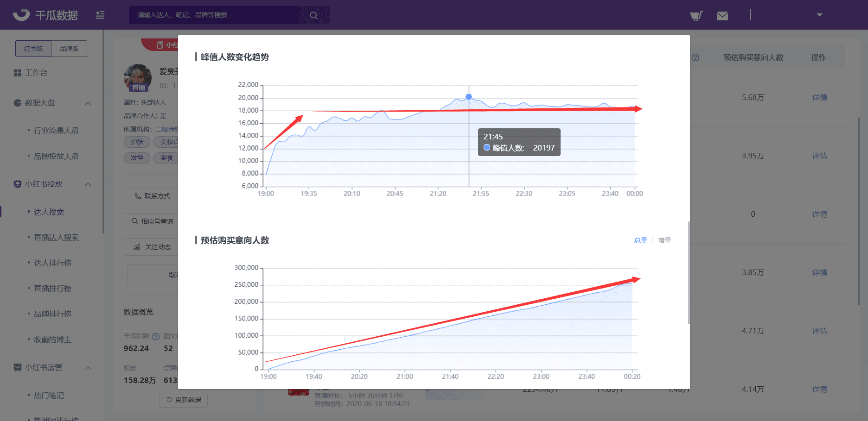Open 行业流量大盘 menu item
868x421 pixels.
pos(56,131)
